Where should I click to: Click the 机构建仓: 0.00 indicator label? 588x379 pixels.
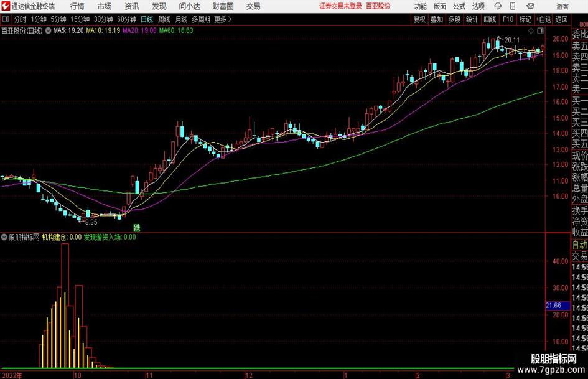62,237
